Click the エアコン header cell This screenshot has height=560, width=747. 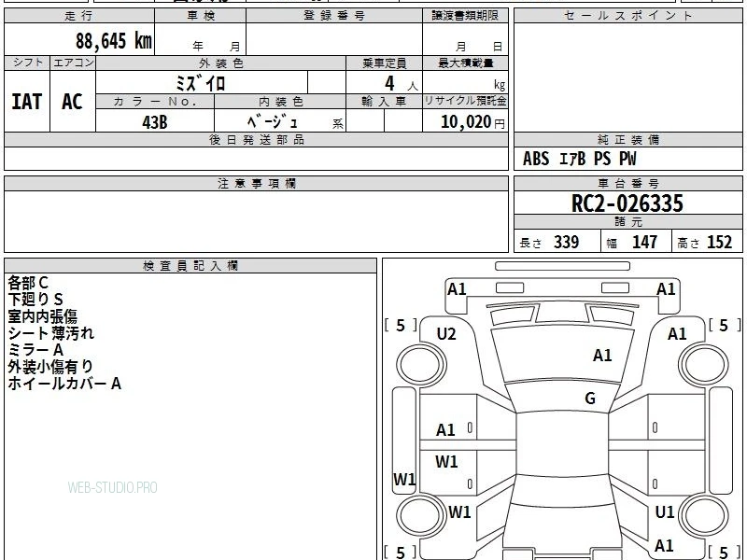coord(73,63)
